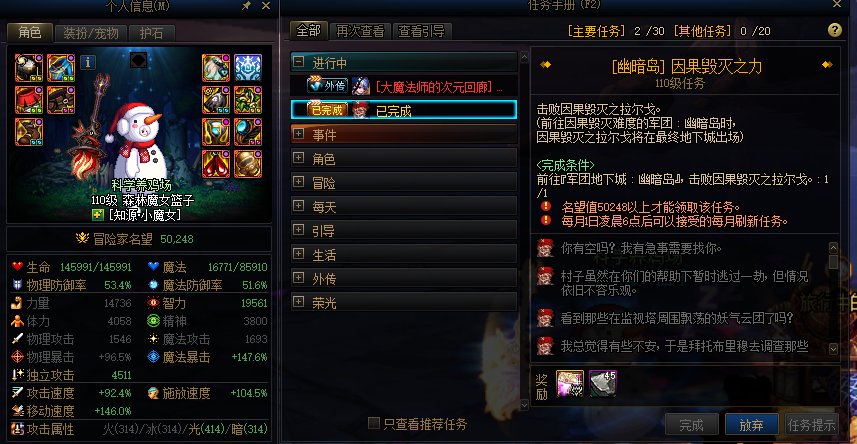Click the quest dialogue scrollbar down arrow
This screenshot has height=444, width=857.
(x=833, y=348)
